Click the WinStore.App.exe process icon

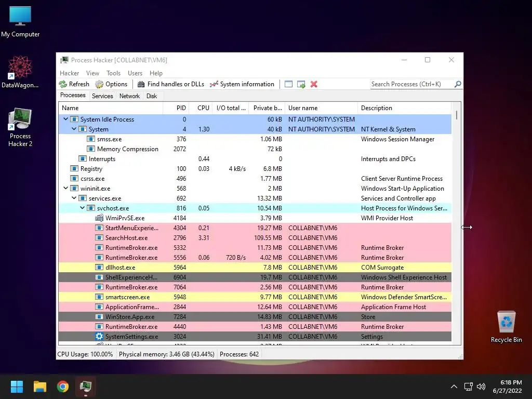(x=99, y=316)
